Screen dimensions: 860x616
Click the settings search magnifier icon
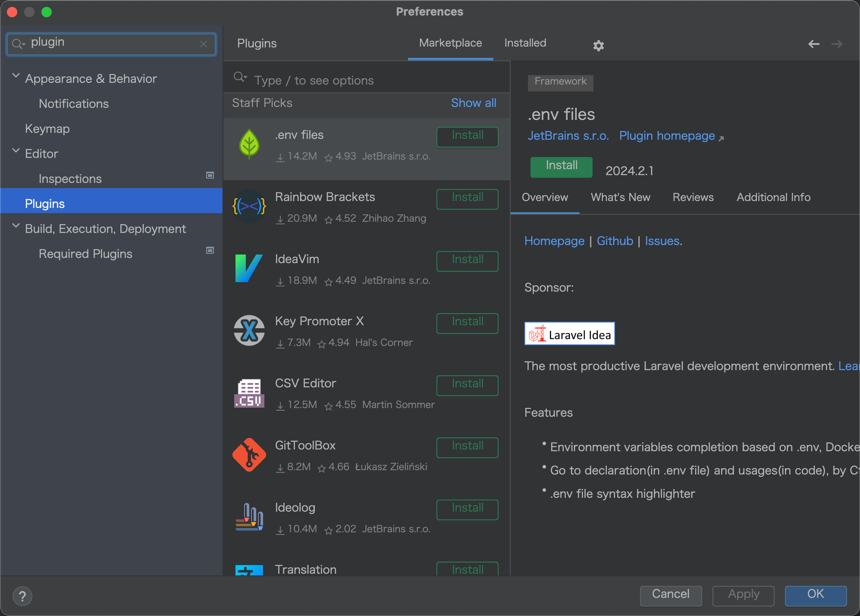tap(18, 44)
